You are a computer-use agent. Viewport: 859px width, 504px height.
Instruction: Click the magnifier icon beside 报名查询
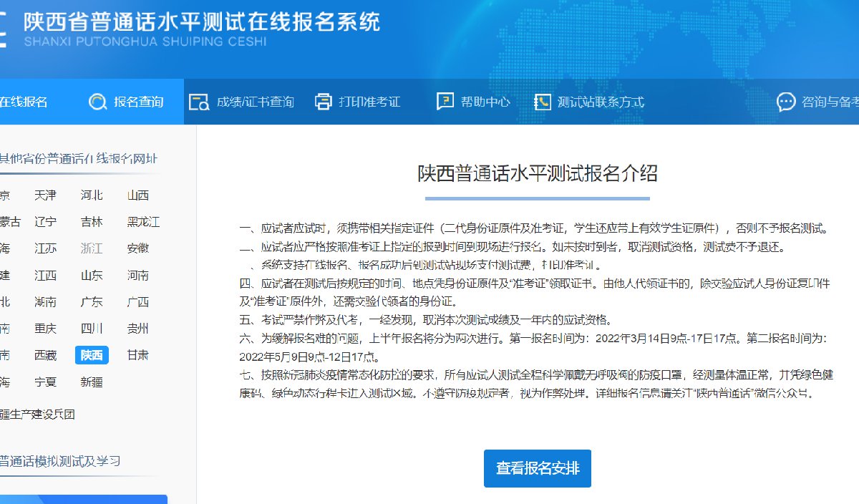[x=97, y=102]
